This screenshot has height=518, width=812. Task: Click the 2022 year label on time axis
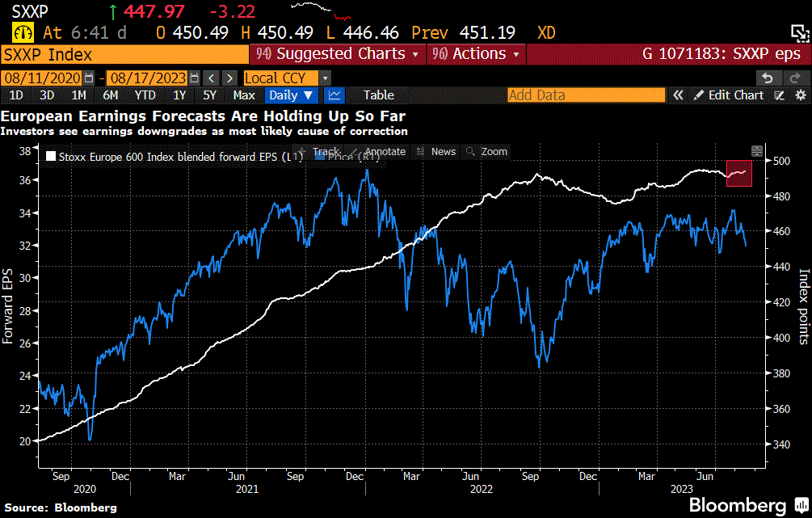point(481,489)
